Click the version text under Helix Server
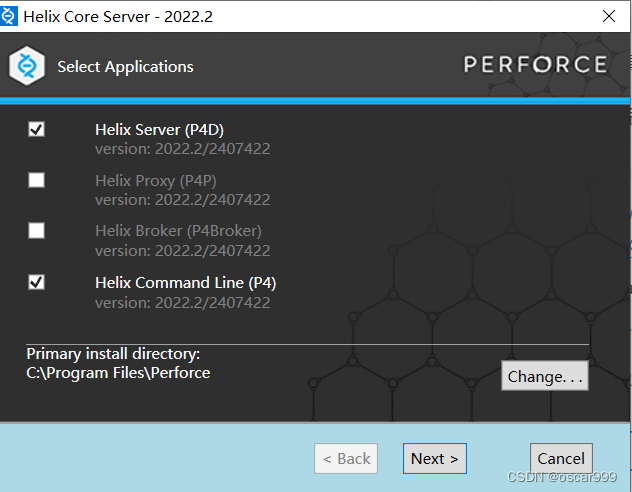The height and width of the screenshot is (492, 632). (x=183, y=149)
